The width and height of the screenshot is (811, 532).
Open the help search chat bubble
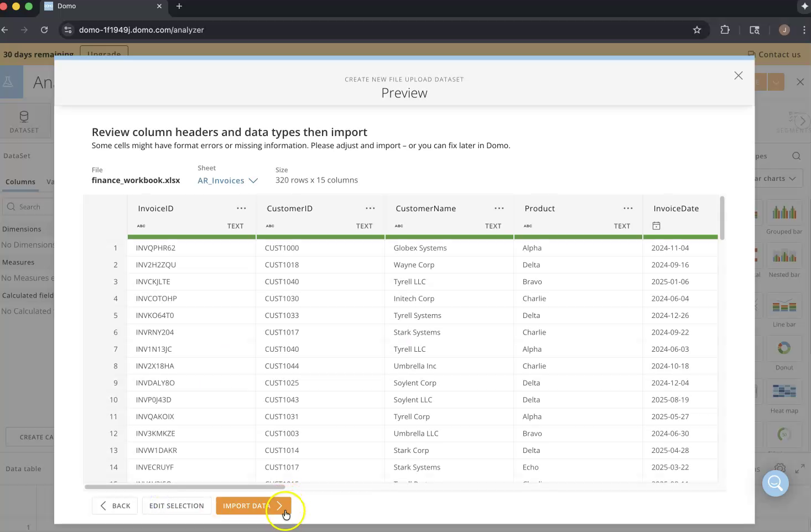(x=775, y=483)
